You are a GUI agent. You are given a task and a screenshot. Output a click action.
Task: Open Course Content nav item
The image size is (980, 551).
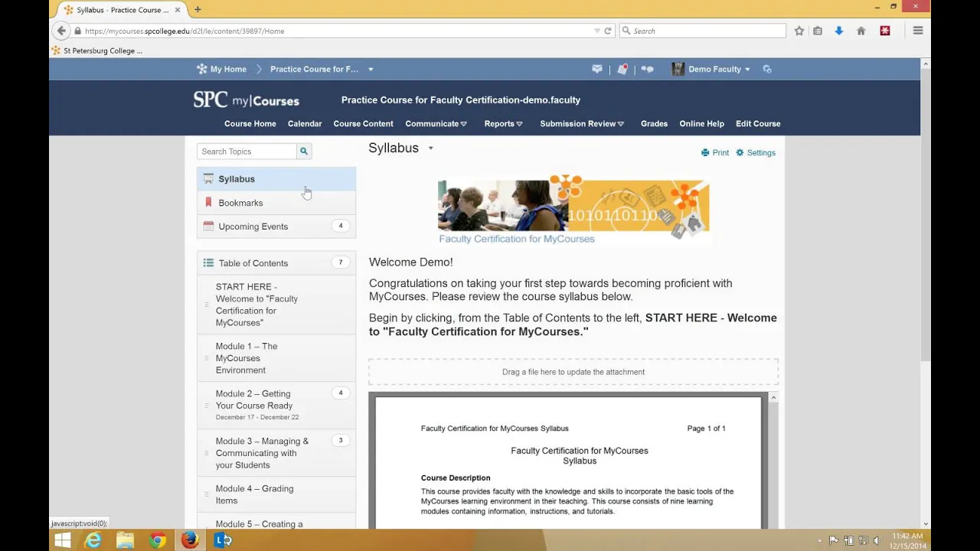tap(363, 123)
